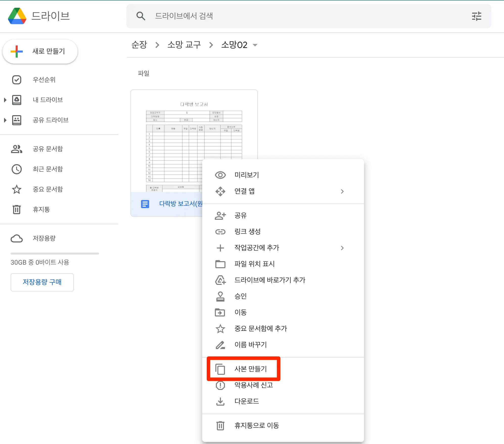
Task: Expand the My Drive (내 드라이브) tree
Action: [x=5, y=100]
